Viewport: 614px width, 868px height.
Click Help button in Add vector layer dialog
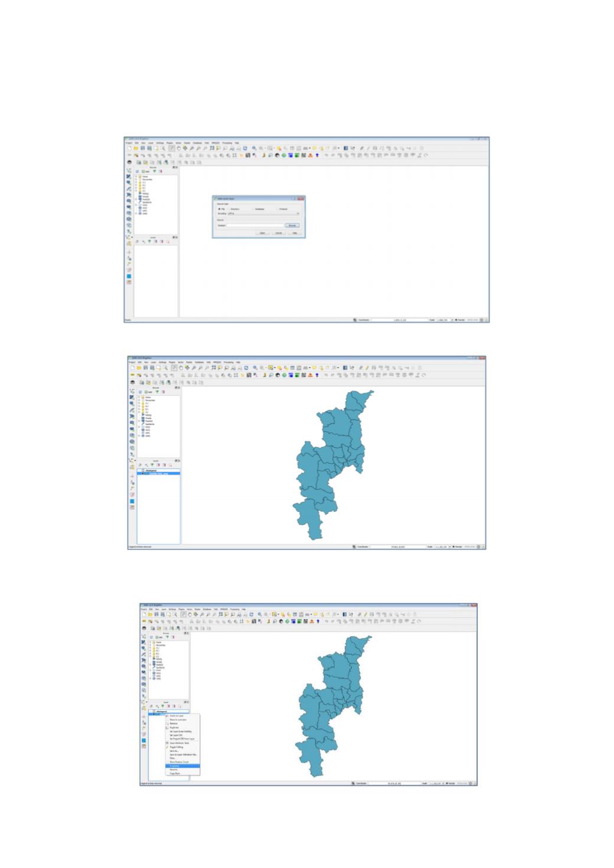pos(295,233)
